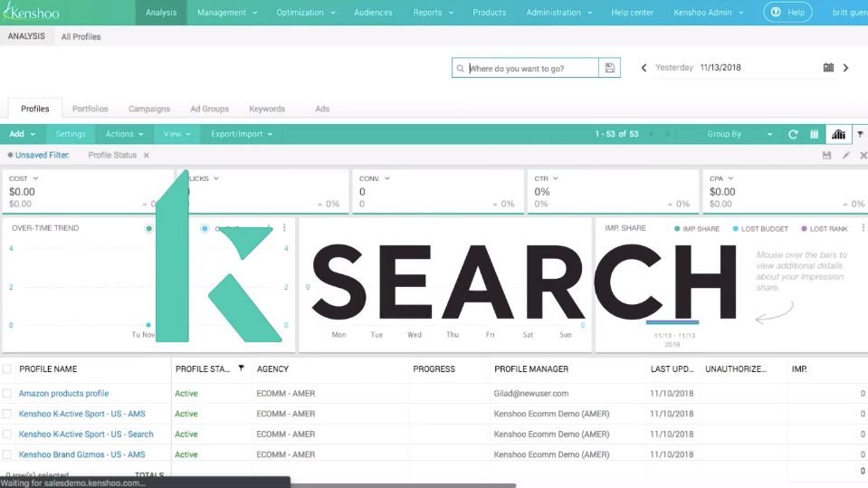Expand the Kenshoo Admin menu
This screenshot has width=868, height=488.
708,12
